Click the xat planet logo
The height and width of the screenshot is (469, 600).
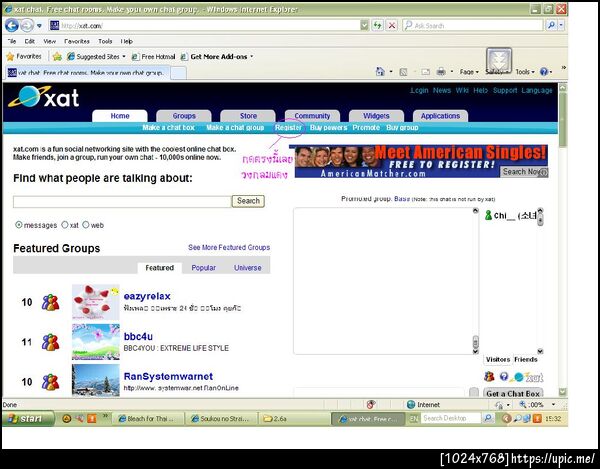pos(44,97)
